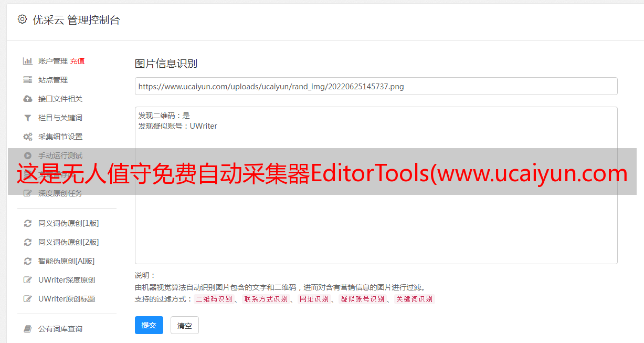
Task: Click the refresh icon for 同义词伪原创[1版]
Action: click(28, 223)
